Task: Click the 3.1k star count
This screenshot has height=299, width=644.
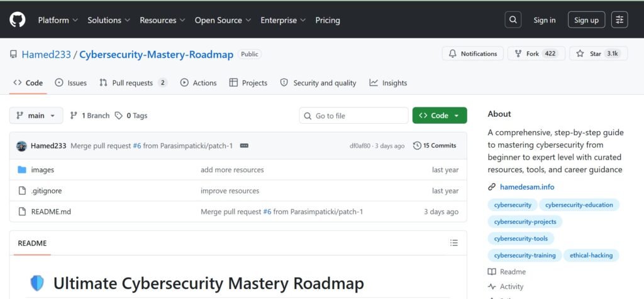Action: pos(613,54)
